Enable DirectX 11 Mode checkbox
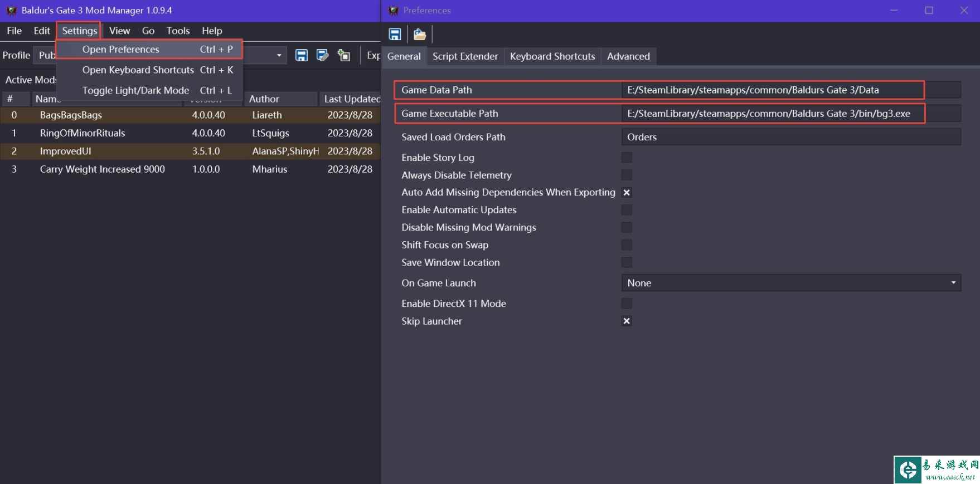The width and height of the screenshot is (980, 484). tap(627, 304)
